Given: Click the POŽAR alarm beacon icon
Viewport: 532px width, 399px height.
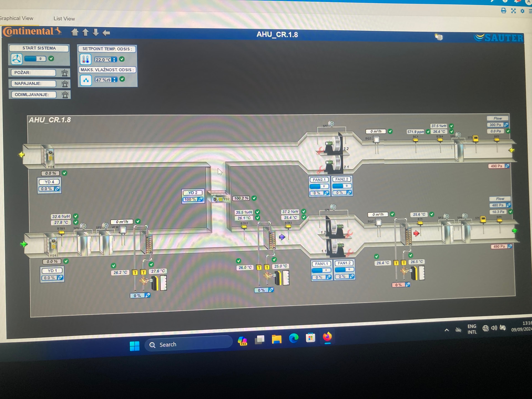Looking at the screenshot, I should (64, 73).
